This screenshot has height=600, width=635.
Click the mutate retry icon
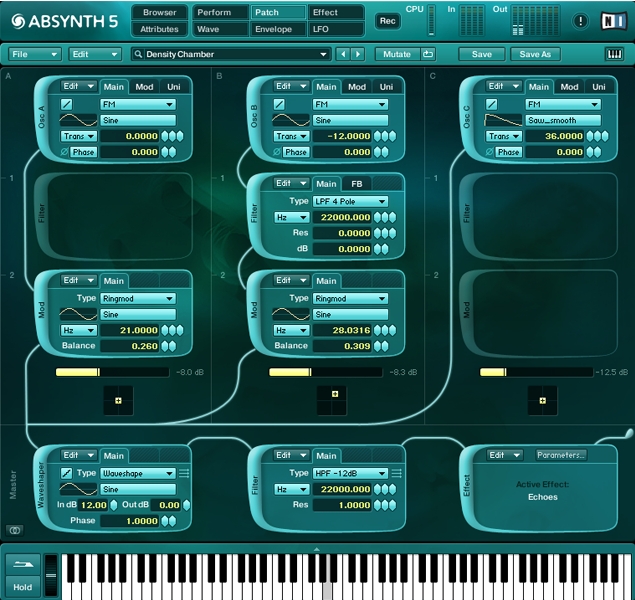coord(428,54)
